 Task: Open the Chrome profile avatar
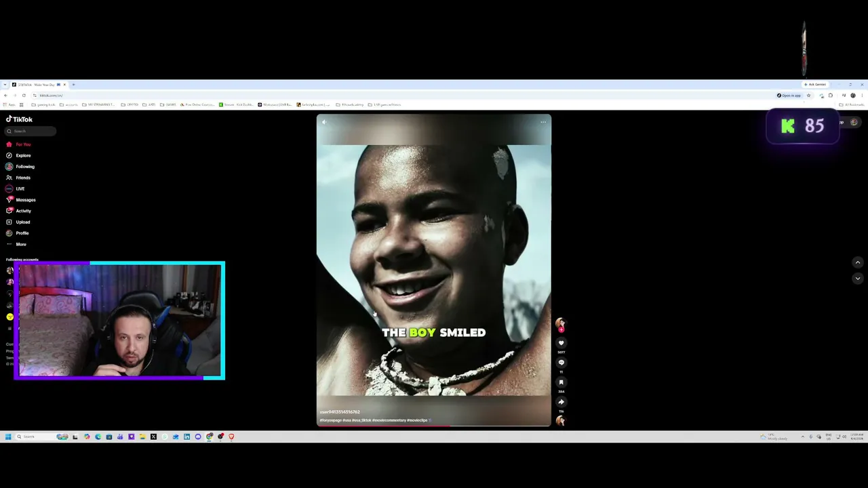tap(853, 96)
